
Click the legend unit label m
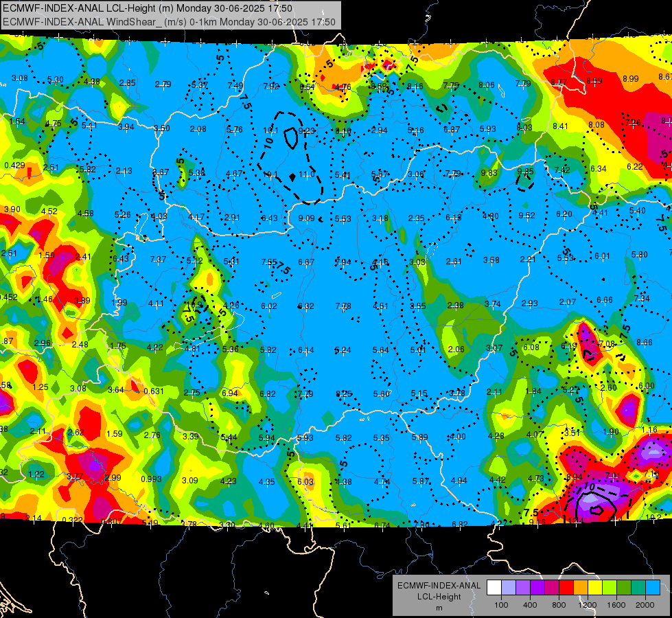point(439,608)
